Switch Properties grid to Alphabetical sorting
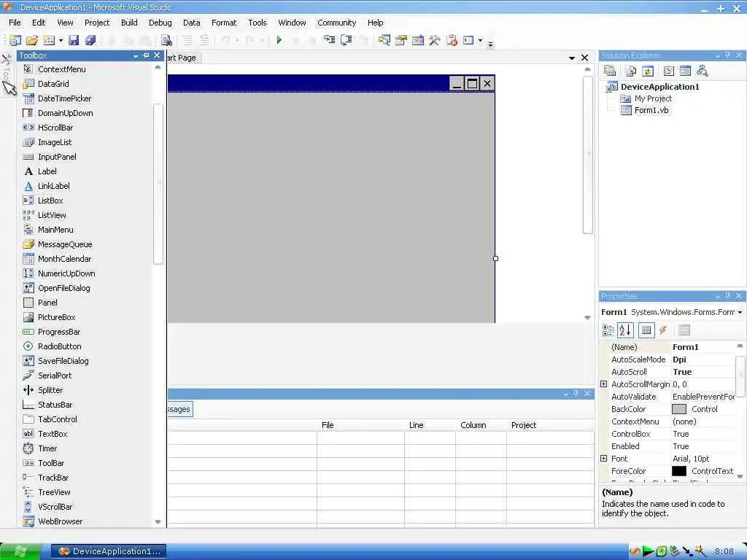Viewport: 747px width, 560px height. (x=625, y=330)
